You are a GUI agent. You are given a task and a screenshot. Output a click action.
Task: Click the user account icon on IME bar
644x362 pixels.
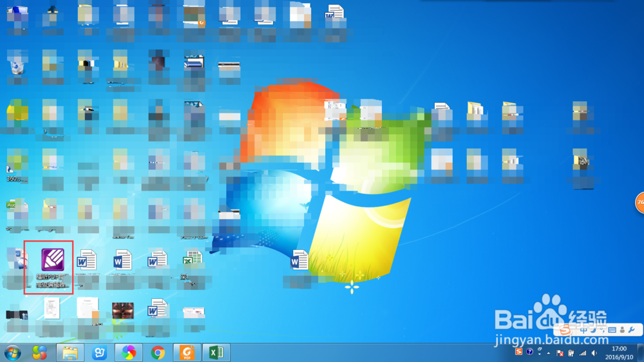622,330
